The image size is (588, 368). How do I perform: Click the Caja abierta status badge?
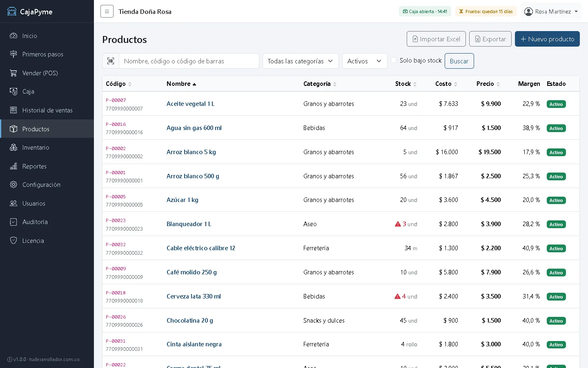coord(425,11)
